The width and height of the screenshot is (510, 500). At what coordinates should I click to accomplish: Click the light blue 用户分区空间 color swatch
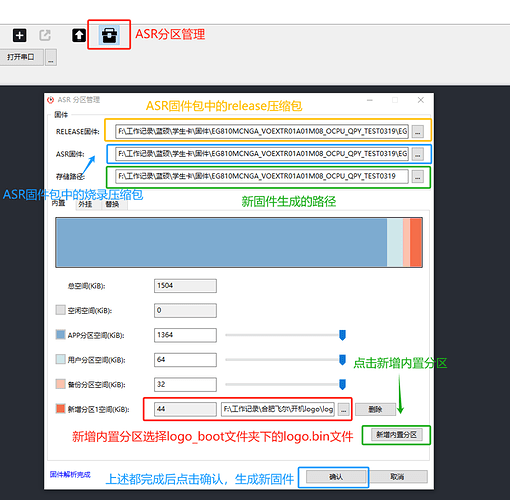pyautogui.click(x=60, y=359)
